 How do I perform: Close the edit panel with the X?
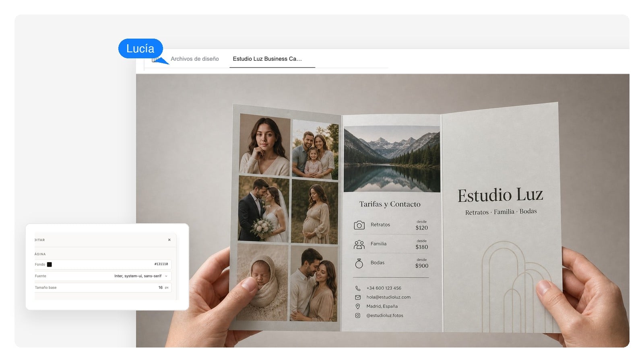click(x=169, y=240)
